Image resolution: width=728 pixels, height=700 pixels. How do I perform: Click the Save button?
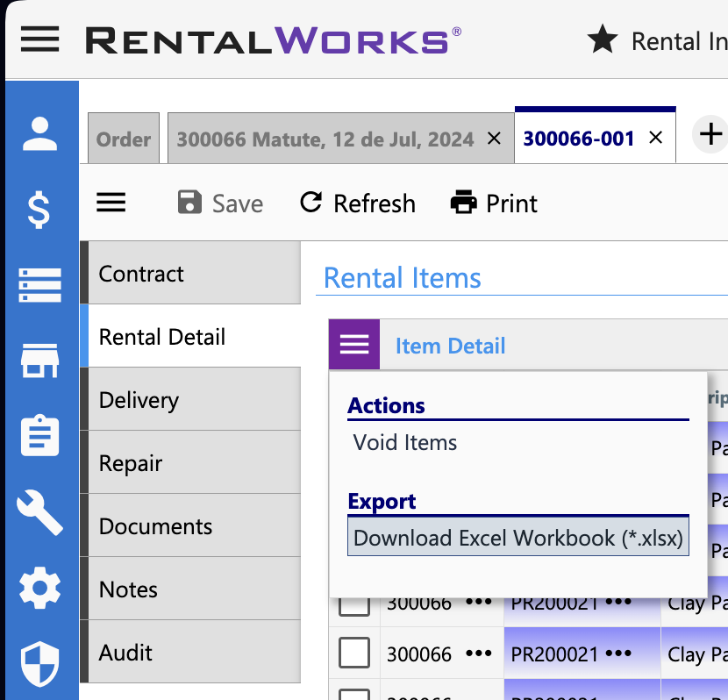220,204
